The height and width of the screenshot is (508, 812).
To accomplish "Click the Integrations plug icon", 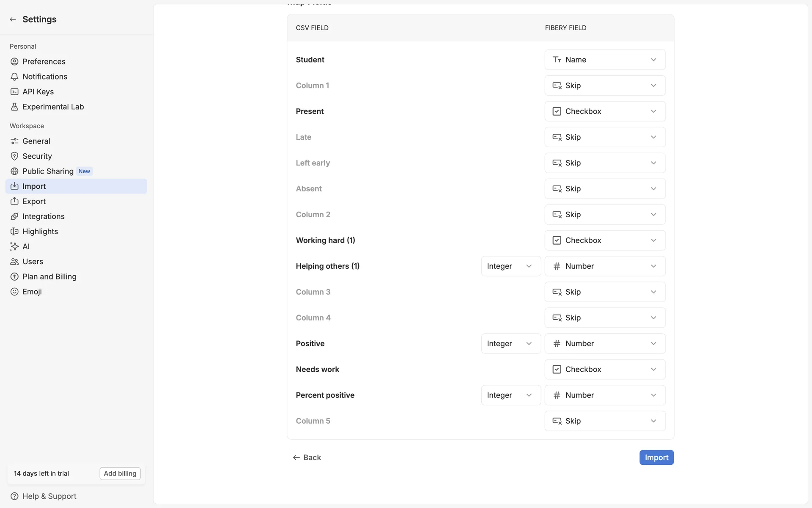I will tap(14, 216).
